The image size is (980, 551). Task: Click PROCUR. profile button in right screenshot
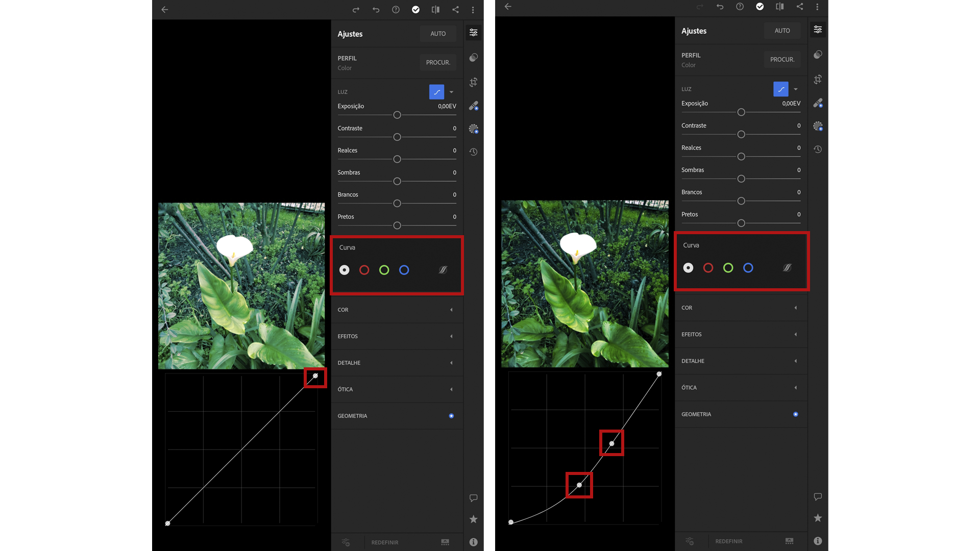click(782, 59)
